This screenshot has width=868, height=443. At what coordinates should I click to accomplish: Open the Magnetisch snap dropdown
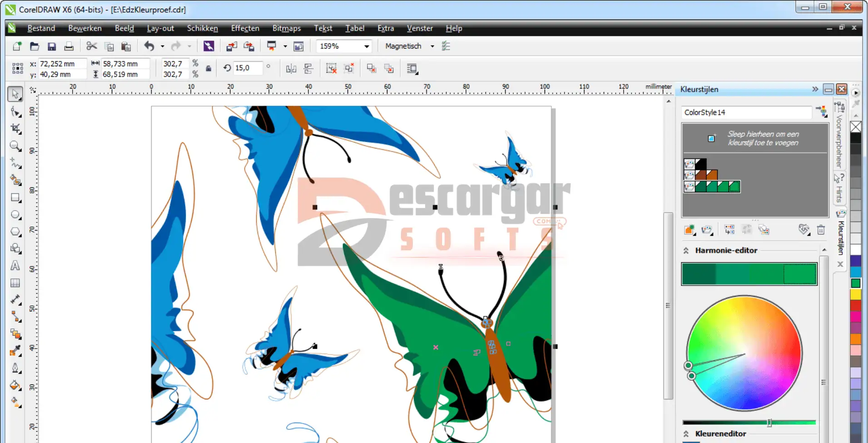point(432,46)
